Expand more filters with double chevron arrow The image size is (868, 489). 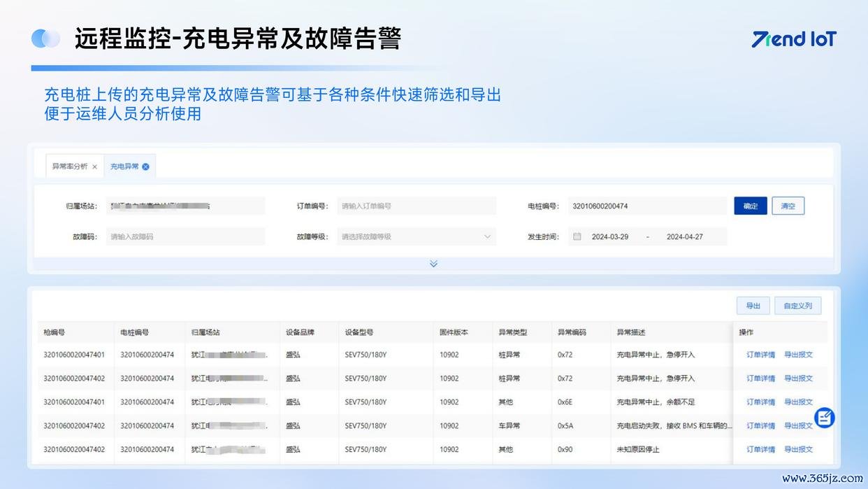433,264
